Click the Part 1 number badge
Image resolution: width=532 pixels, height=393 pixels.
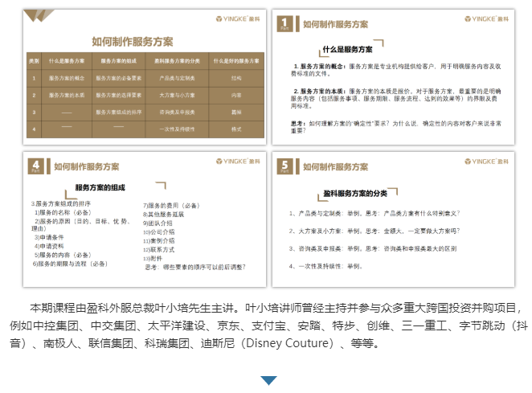pyautogui.click(x=284, y=24)
